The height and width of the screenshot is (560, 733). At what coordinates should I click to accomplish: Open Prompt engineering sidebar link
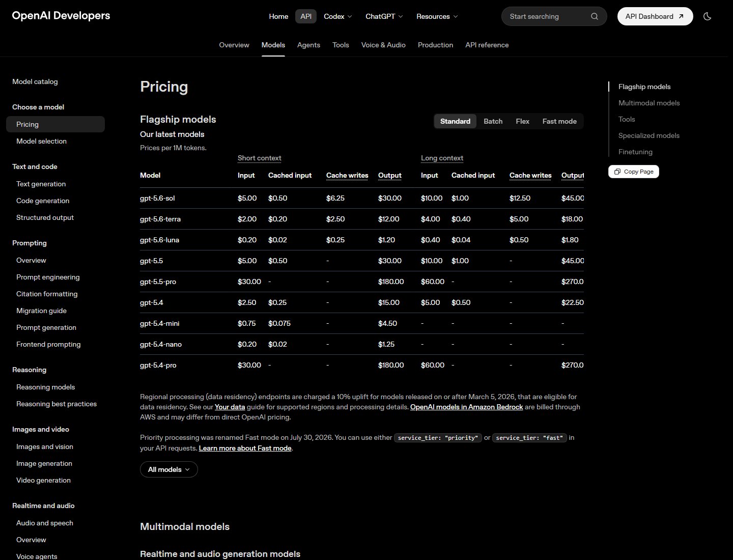48,277
